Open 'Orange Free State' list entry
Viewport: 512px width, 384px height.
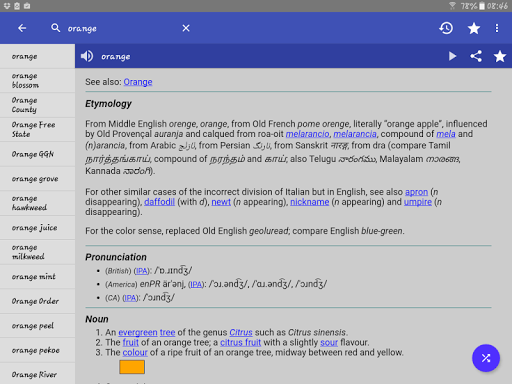pyautogui.click(x=37, y=129)
